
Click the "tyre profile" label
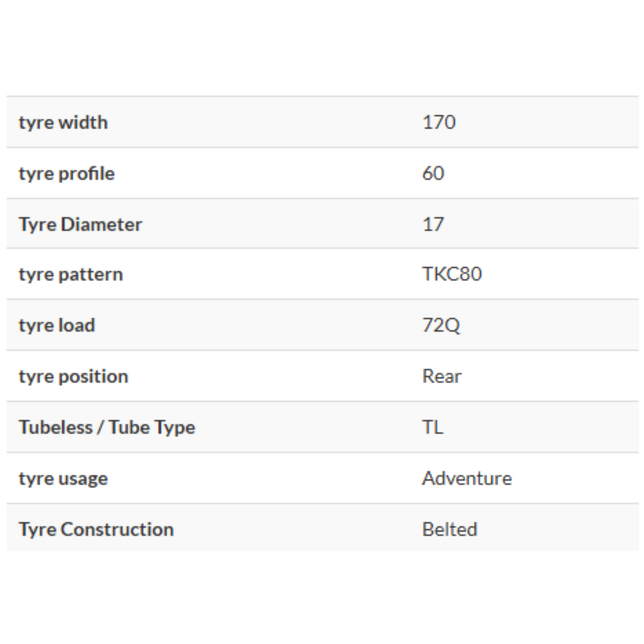[x=67, y=174]
